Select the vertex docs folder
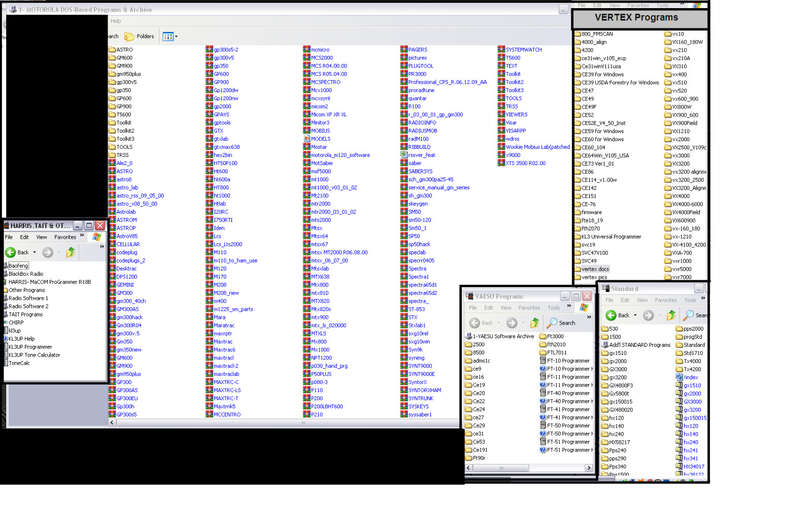Image resolution: width=812 pixels, height=519 pixels. pyautogui.click(x=595, y=269)
